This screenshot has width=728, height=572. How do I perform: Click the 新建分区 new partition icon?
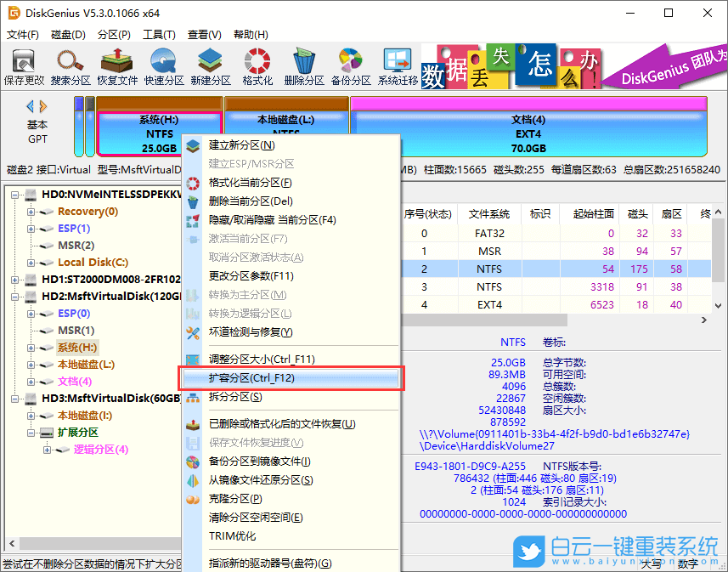tap(208, 65)
